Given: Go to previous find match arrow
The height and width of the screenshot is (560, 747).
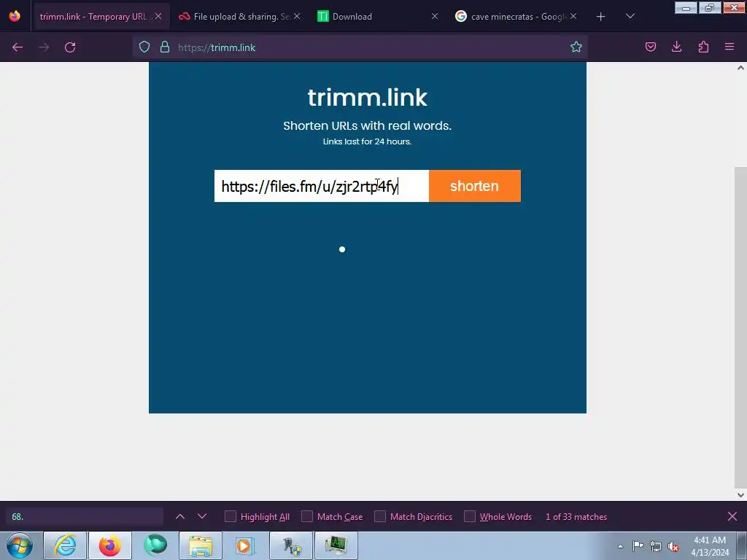Looking at the screenshot, I should 180,516.
